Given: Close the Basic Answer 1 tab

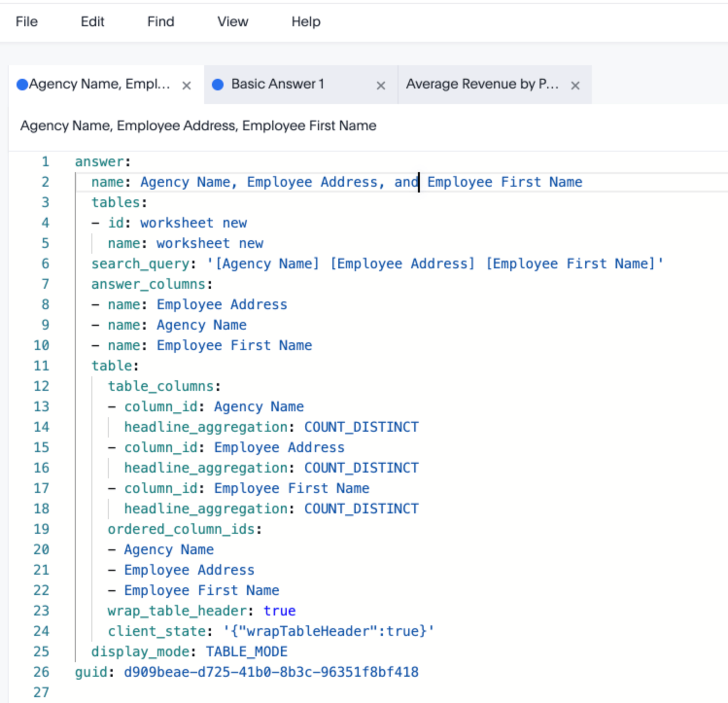Looking at the screenshot, I should click(x=381, y=86).
